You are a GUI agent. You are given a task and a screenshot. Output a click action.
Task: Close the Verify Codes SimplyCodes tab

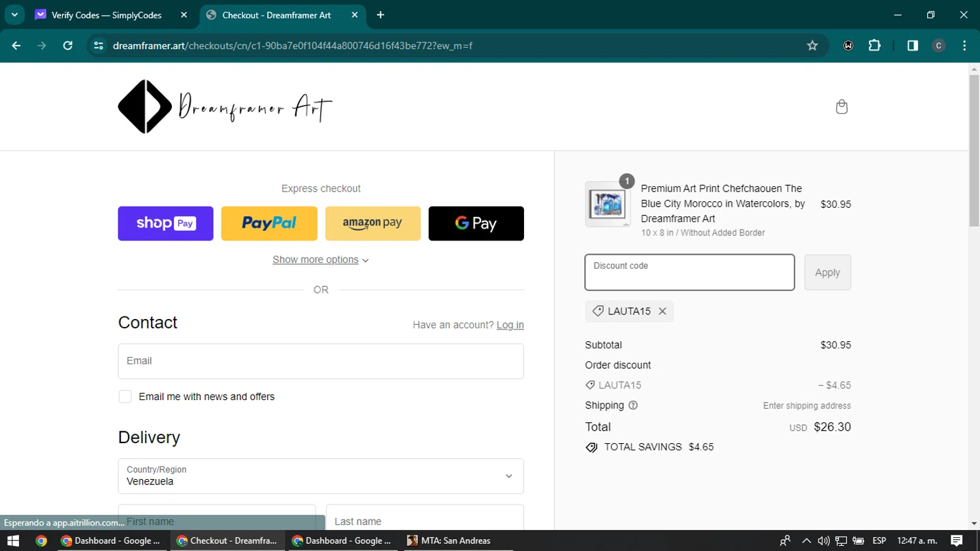point(184,14)
